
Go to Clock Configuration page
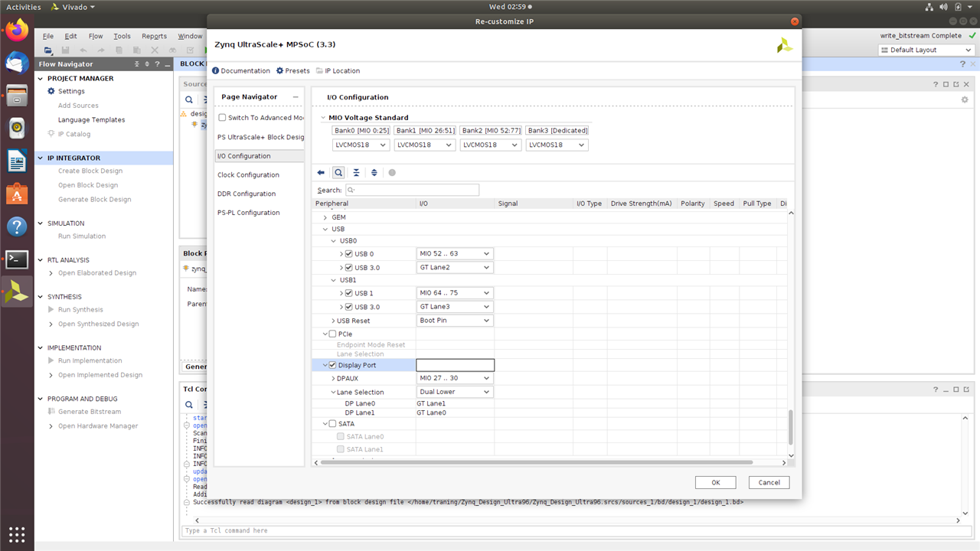[x=248, y=174]
